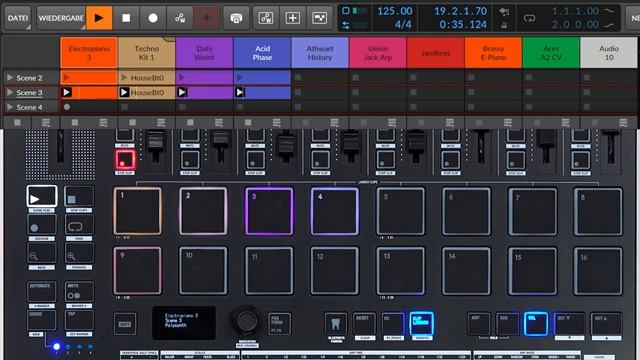Image resolution: width=640 pixels, height=360 pixels.
Task: Click the icon right of overdub button
Action: click(x=236, y=18)
